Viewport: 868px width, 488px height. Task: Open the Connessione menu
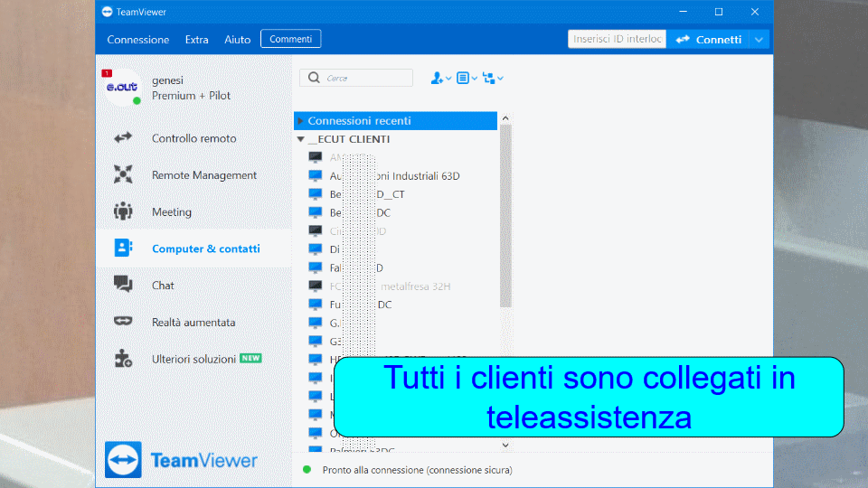click(x=137, y=39)
